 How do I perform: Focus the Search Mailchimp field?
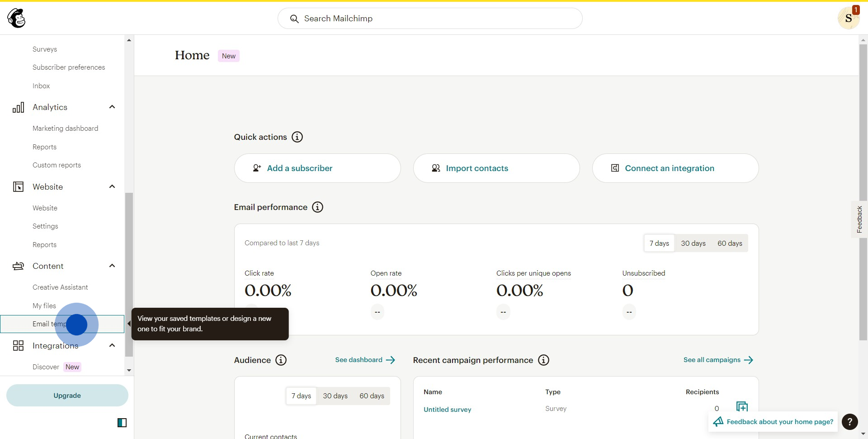click(x=429, y=19)
